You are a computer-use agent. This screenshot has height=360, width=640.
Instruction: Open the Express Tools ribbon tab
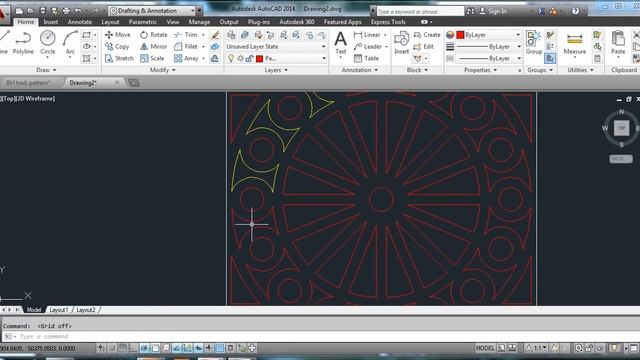[388, 22]
